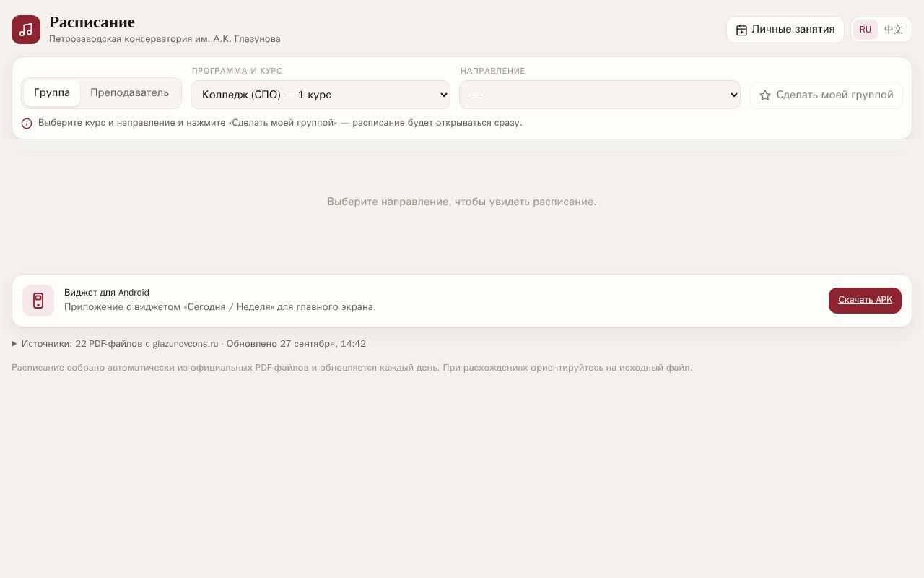Open Личные занятия
The height and width of the screenshot is (578, 924).
pyautogui.click(x=785, y=30)
